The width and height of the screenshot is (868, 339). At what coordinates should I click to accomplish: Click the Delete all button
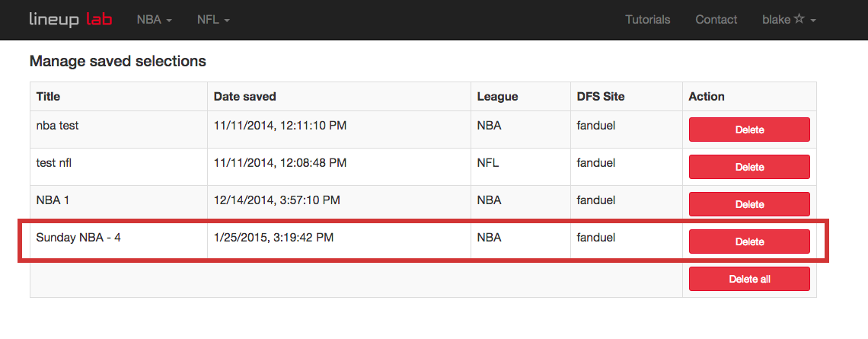[x=749, y=279]
